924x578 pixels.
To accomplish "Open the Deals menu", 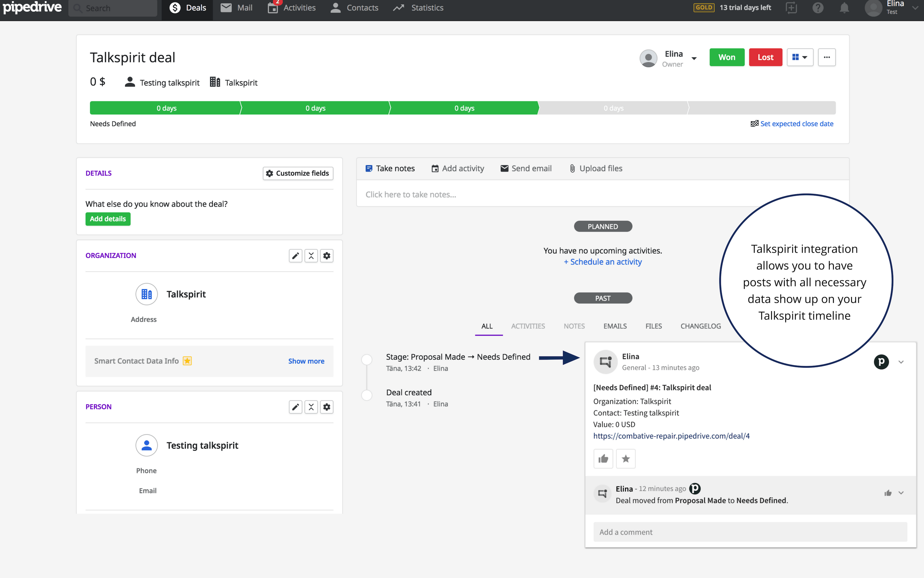I will 187,8.
